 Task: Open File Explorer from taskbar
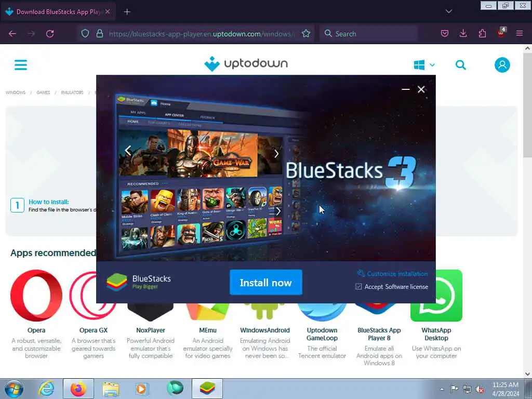click(x=111, y=389)
